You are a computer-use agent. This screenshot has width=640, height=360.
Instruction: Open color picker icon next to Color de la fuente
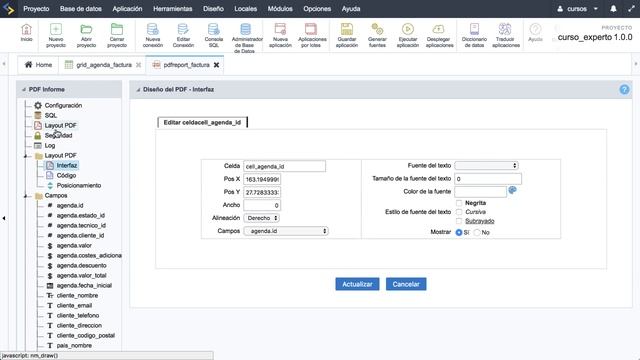click(512, 190)
